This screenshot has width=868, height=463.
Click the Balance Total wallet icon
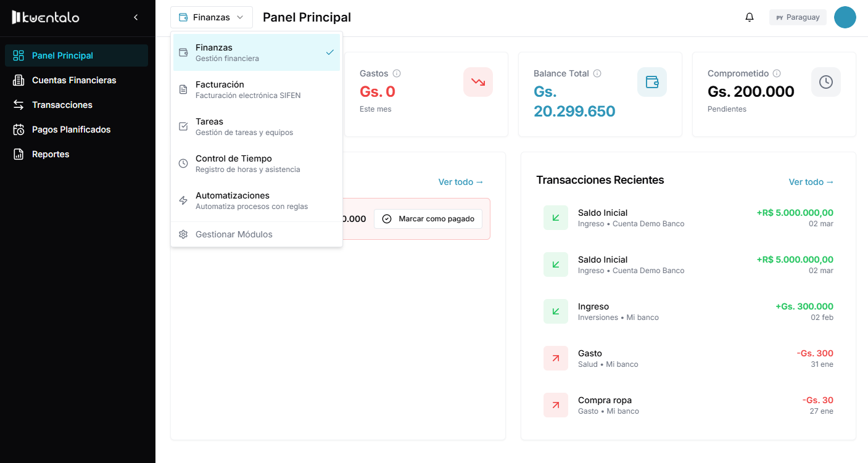click(651, 82)
